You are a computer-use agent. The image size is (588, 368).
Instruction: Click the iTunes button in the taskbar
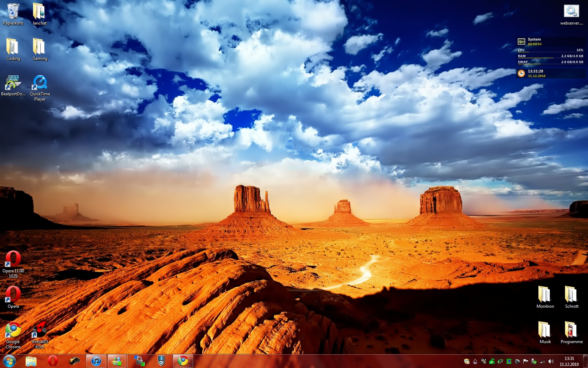(x=96, y=361)
